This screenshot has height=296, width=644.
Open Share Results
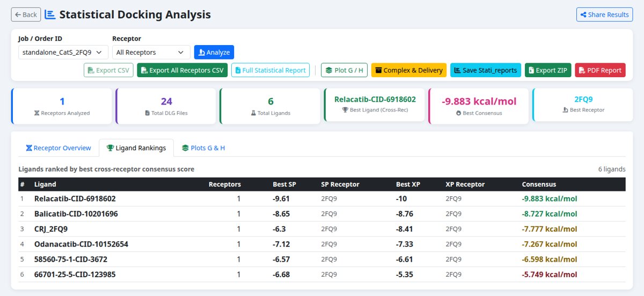coord(604,14)
